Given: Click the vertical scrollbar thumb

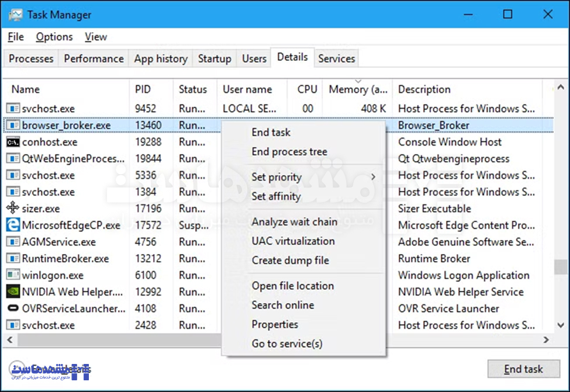Looking at the screenshot, I should (561, 267).
